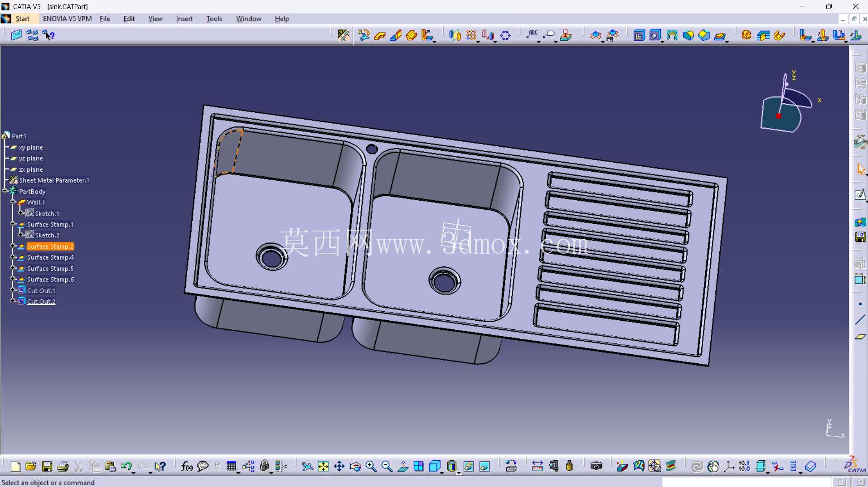
Task: Click the Axis System icon
Action: [x=729, y=466]
